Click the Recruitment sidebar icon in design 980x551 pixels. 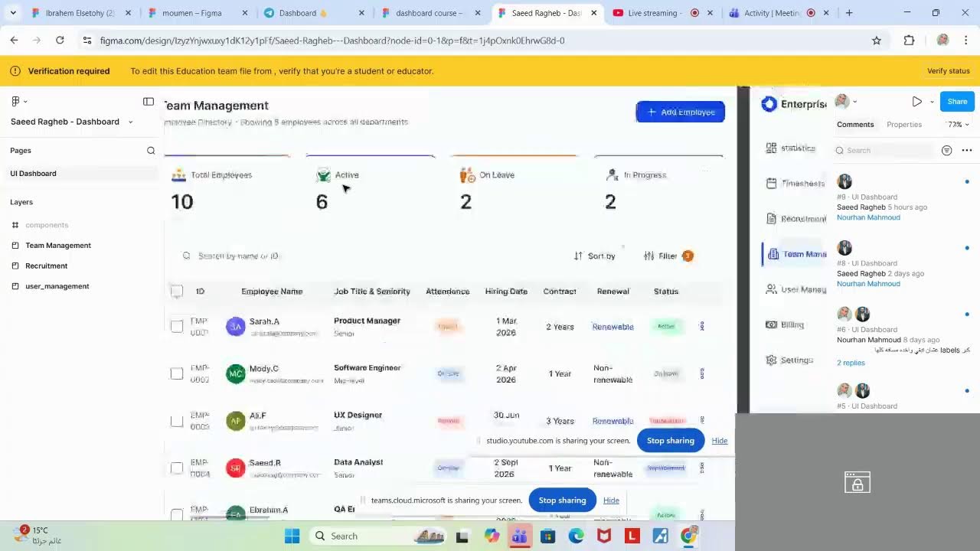coord(771,218)
